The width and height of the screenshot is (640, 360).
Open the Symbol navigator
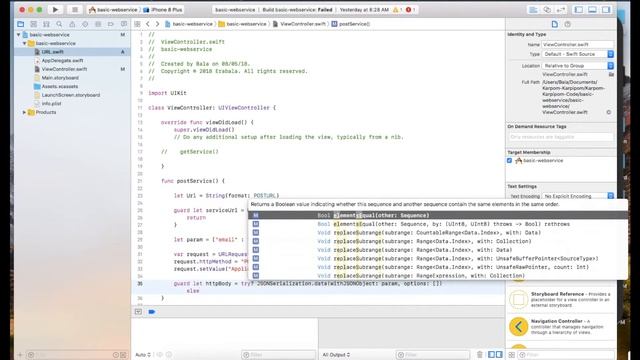pos(46,24)
